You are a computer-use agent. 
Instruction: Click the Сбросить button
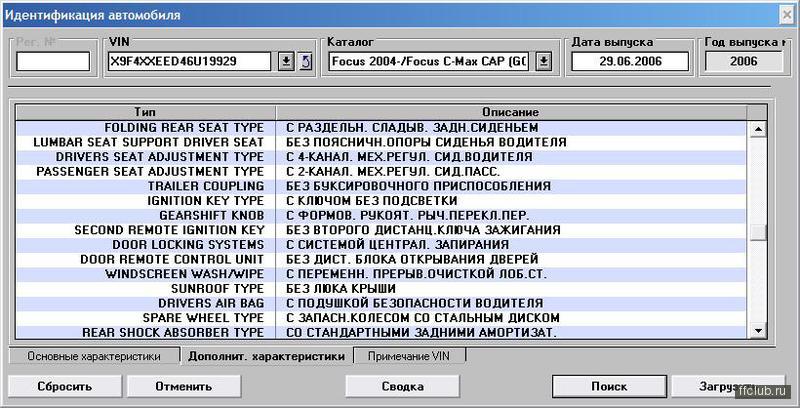pos(65,386)
